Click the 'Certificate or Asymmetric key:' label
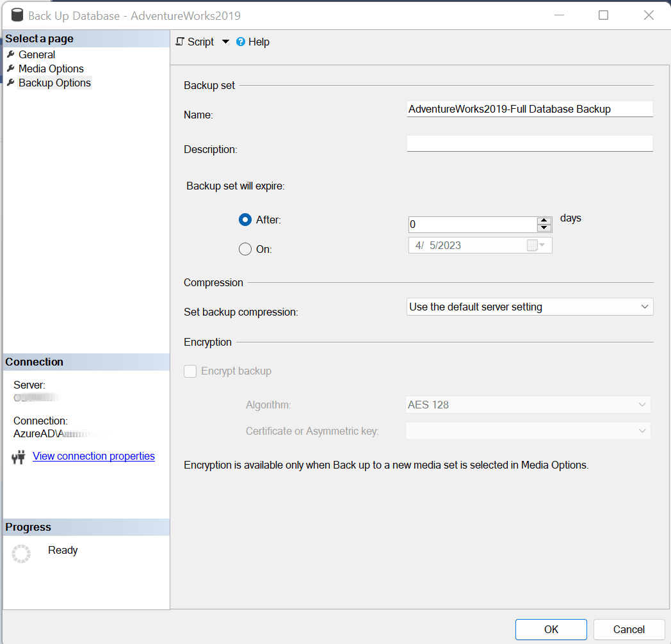Image resolution: width=671 pixels, height=644 pixels. pos(312,431)
